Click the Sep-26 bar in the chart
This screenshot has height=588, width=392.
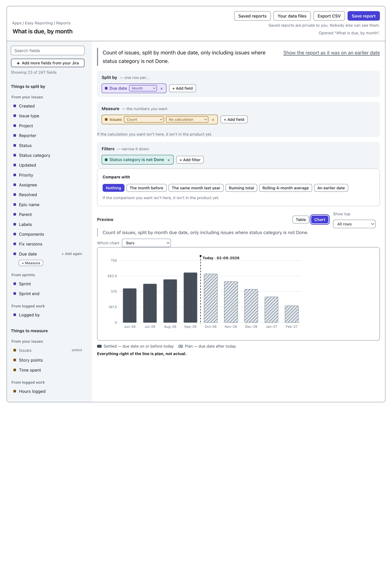(x=190, y=297)
